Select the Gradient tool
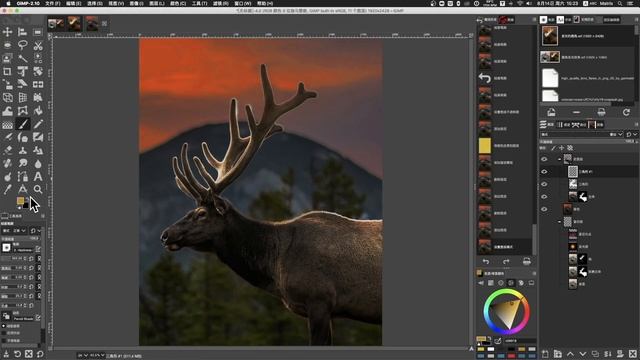This screenshot has height=360, width=640. pos(7,124)
